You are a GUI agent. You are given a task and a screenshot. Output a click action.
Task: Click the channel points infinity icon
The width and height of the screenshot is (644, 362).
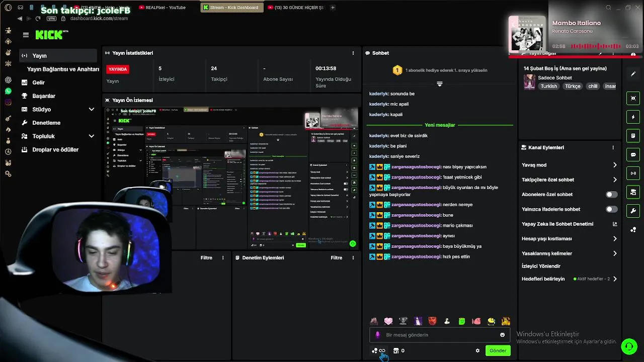[378, 351]
